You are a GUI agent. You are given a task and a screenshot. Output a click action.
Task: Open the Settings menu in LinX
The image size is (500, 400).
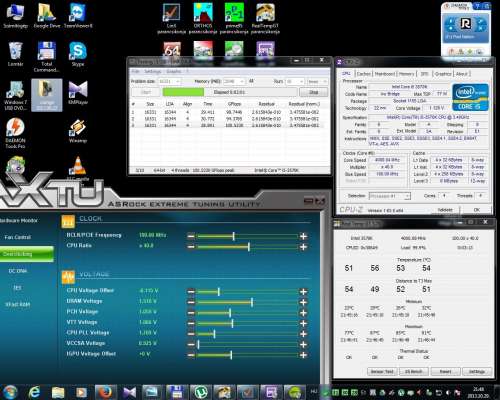[152, 71]
